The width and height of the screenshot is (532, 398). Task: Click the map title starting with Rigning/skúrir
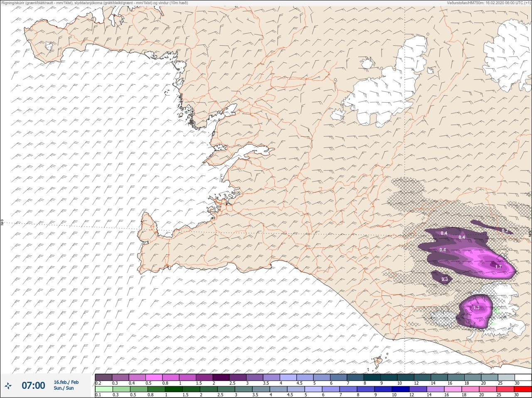pos(95,3)
